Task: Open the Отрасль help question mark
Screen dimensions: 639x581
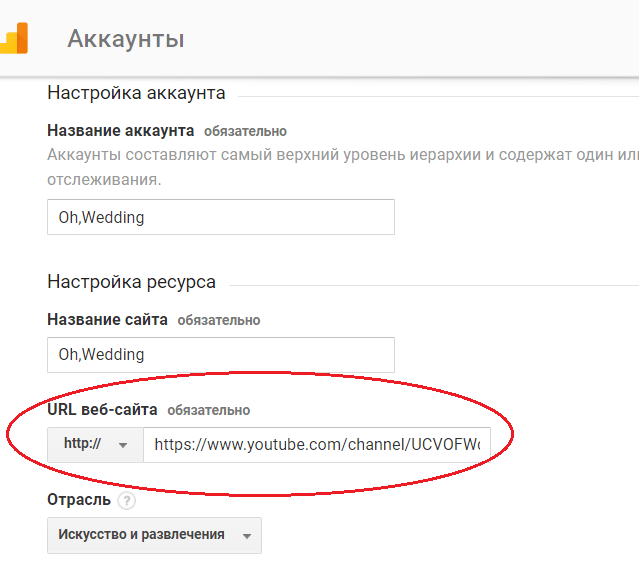Action: coord(127,501)
